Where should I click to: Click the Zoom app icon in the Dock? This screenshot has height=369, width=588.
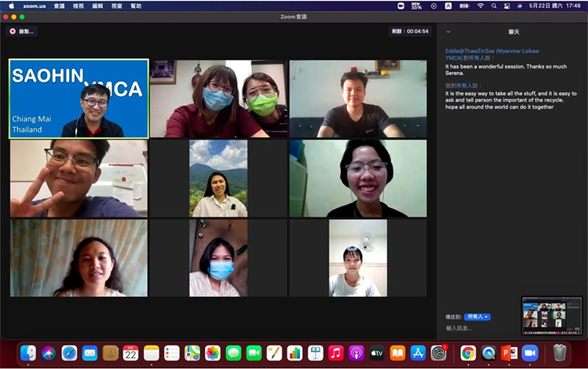pos(529,353)
